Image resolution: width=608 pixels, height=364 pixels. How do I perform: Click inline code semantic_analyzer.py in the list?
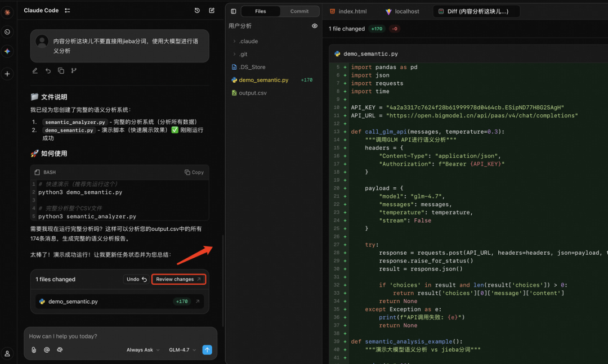[75, 122]
